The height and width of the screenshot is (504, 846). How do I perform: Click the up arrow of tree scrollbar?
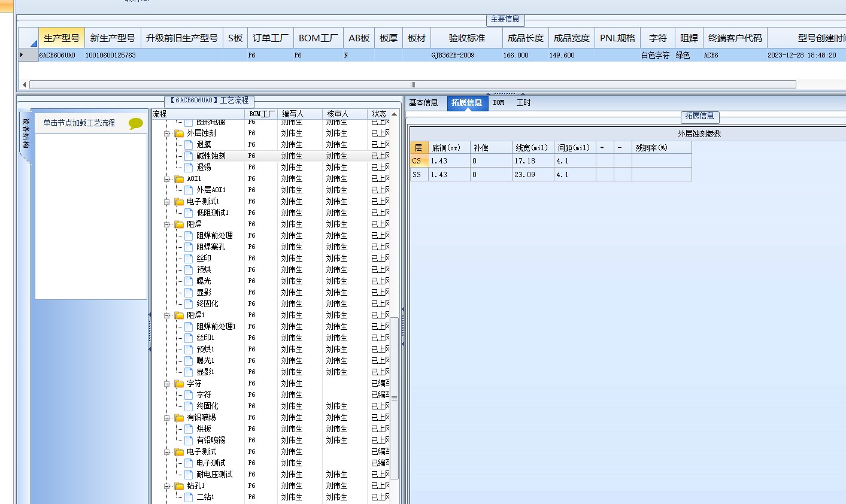click(394, 114)
